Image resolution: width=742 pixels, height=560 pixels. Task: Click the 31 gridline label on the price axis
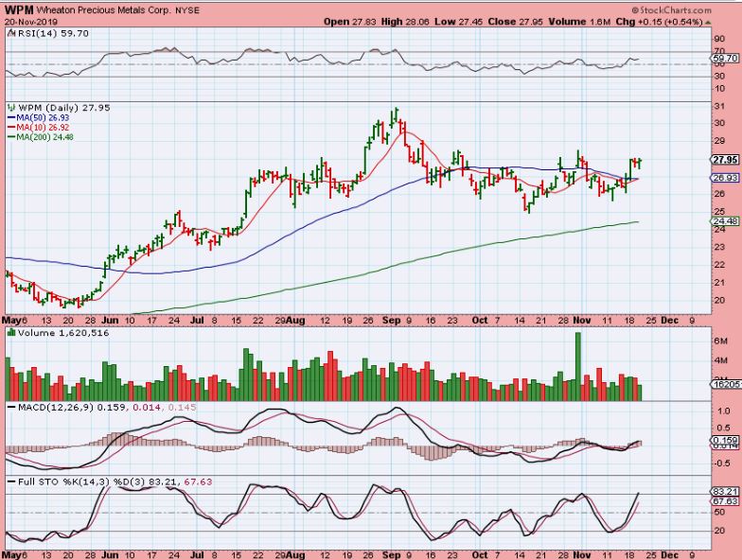tap(719, 106)
